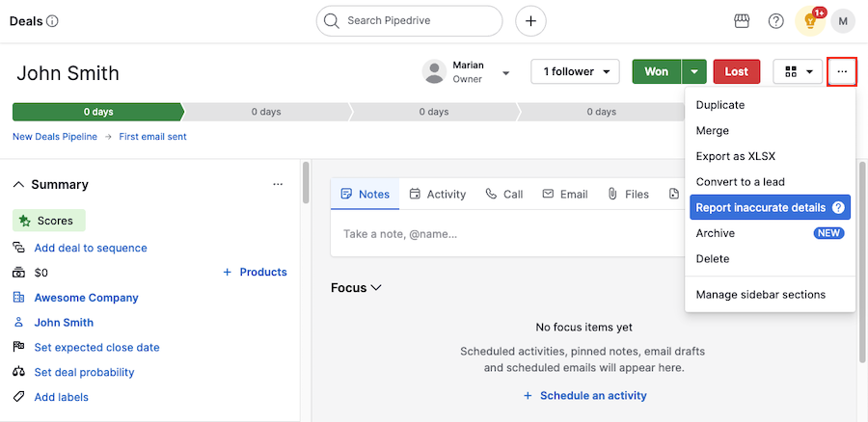This screenshot has width=868, height=422.
Task: Click the Scores badge
Action: pos(49,221)
